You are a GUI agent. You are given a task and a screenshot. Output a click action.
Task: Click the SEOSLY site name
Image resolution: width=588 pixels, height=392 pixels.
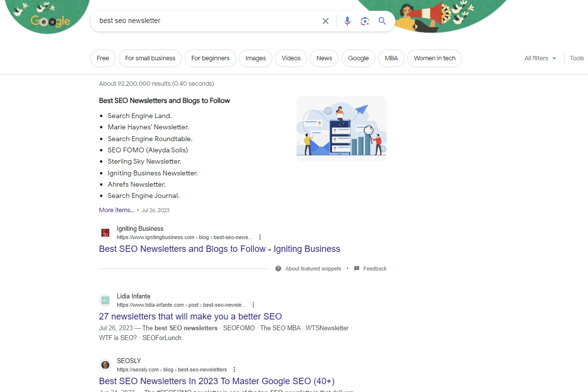pos(129,361)
